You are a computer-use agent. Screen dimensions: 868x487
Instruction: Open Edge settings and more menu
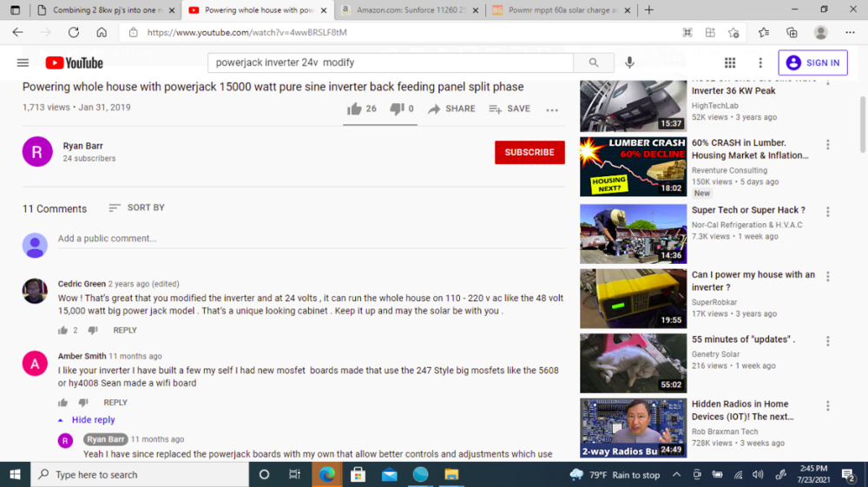pos(850,33)
